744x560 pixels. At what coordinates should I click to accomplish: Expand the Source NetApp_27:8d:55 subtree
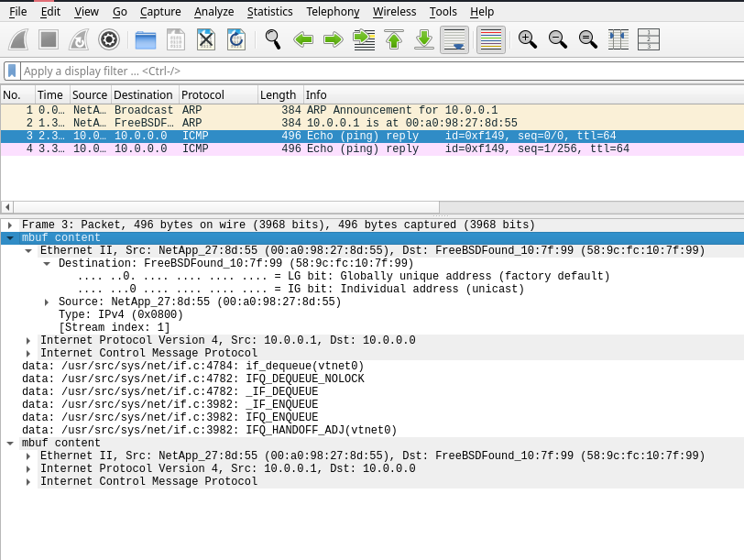click(x=47, y=302)
